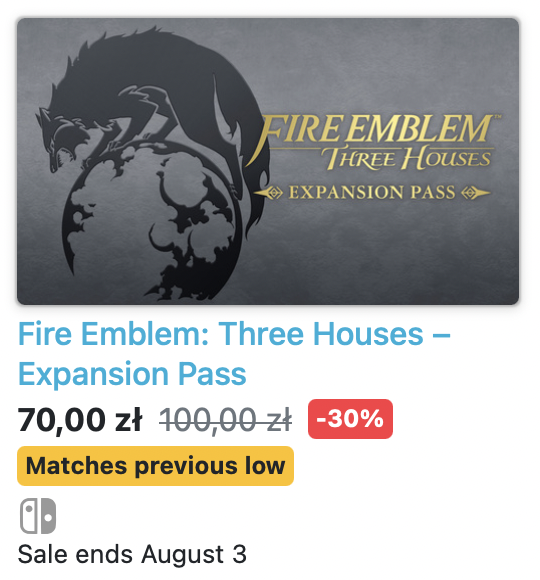Screen dimensions: 540x580
Task: Click the current price 70,00 zł
Action: click(80, 419)
